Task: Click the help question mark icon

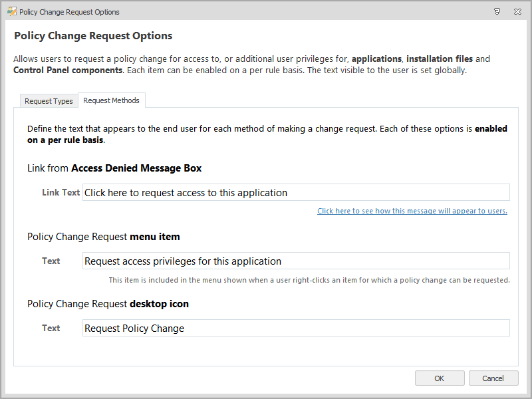Action: click(x=497, y=12)
